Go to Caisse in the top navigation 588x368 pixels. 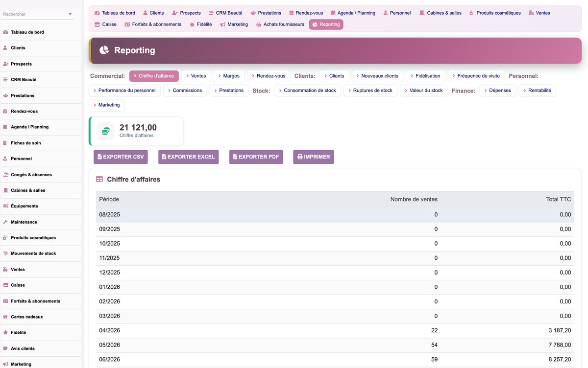[105, 24]
